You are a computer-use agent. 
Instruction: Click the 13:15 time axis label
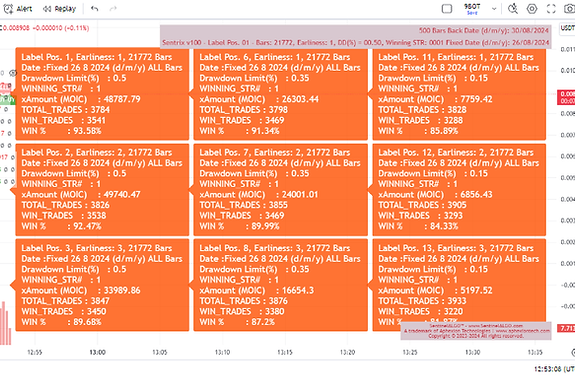285,352
